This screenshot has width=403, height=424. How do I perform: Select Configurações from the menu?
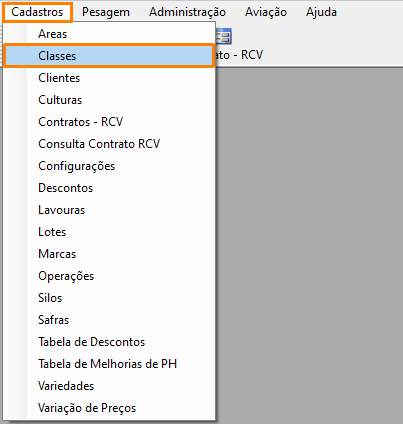click(x=109, y=166)
